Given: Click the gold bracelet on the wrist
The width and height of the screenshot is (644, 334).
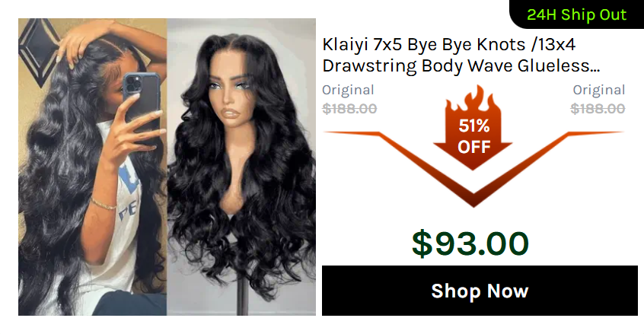Looking at the screenshot, I should click(x=104, y=204).
